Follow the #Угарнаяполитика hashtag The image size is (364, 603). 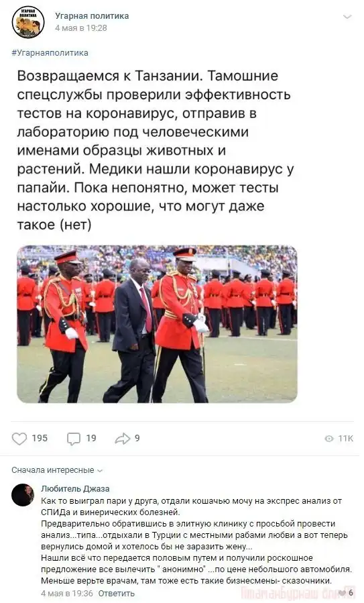point(50,53)
